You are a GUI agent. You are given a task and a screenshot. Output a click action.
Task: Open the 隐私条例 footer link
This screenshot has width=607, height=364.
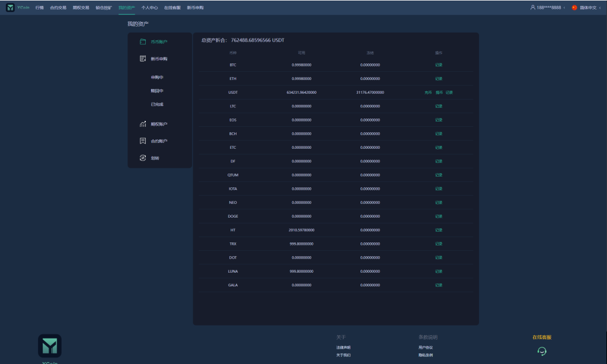click(x=426, y=355)
